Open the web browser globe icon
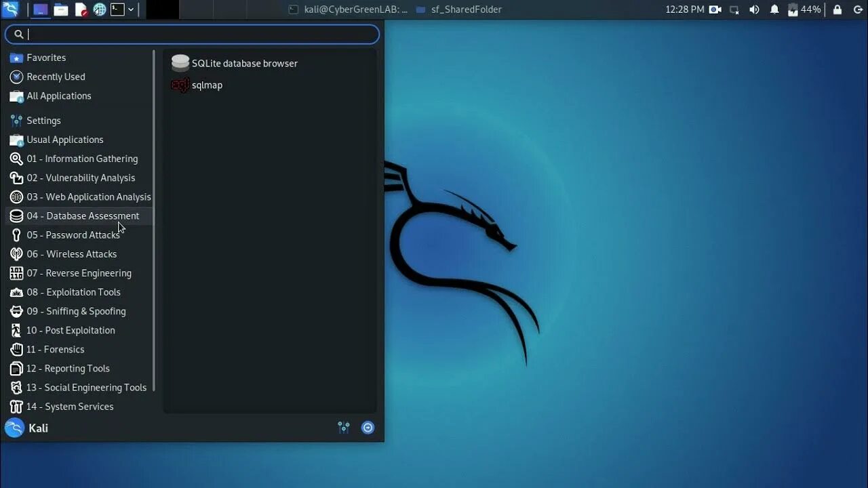The height and width of the screenshot is (488, 868). tap(100, 9)
